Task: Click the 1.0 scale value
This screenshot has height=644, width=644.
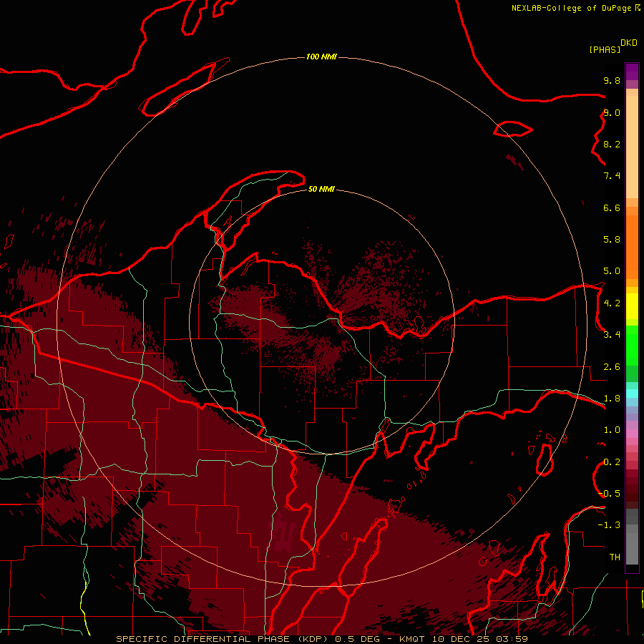Action: click(x=612, y=430)
